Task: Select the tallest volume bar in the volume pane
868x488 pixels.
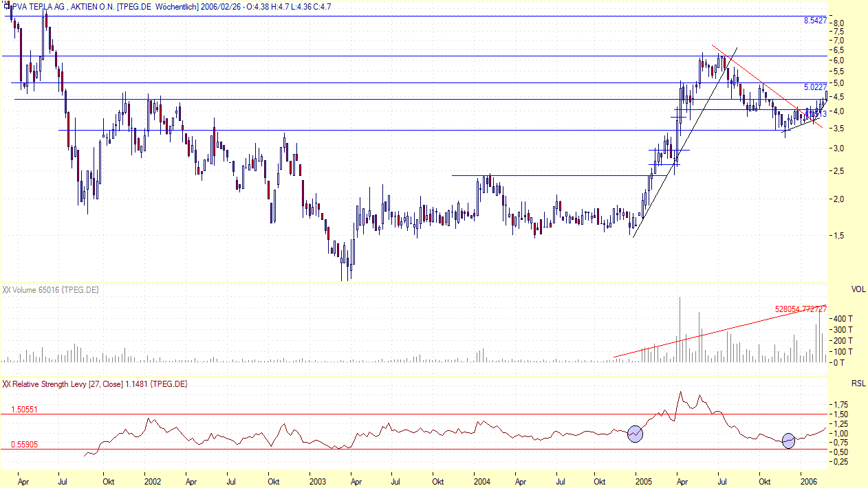Action: point(680,330)
